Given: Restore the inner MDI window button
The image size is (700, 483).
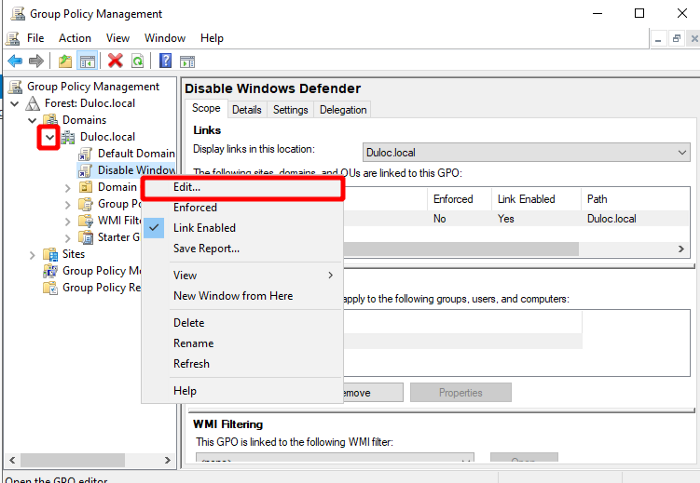Looking at the screenshot, I should point(677,39).
